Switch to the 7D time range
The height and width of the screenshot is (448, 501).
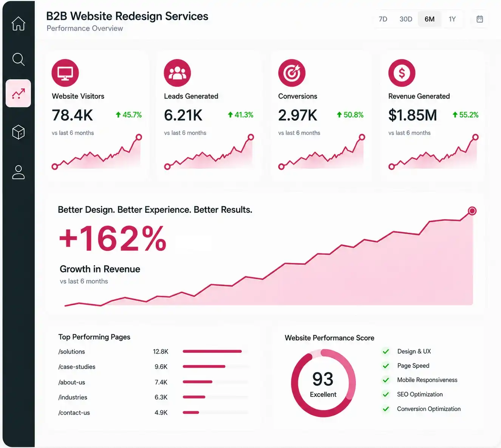tap(383, 19)
